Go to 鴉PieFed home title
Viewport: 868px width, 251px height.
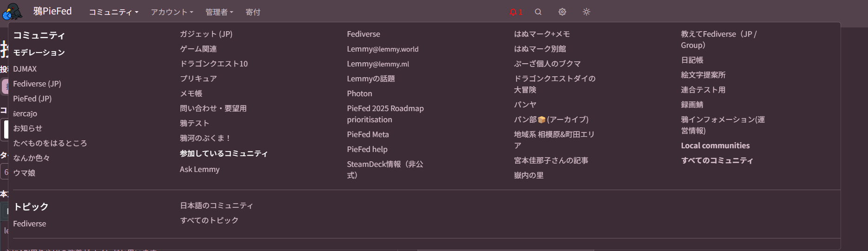pyautogui.click(x=53, y=11)
